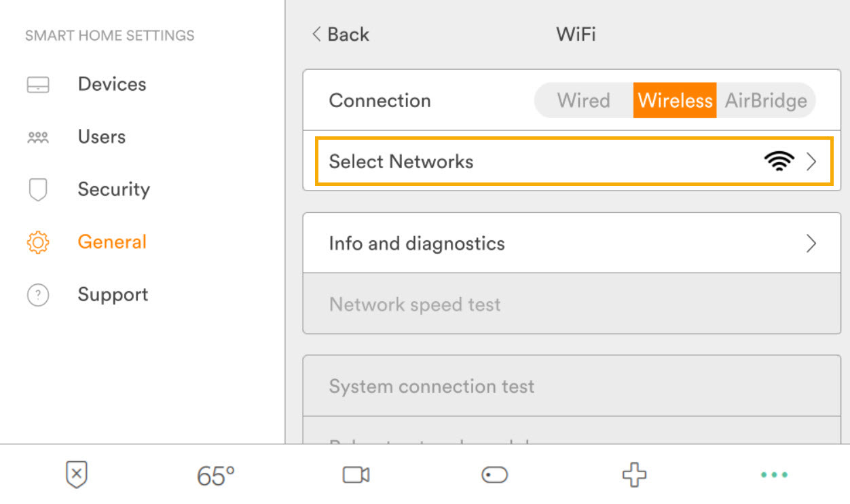Click the Security shield icon
The image size is (850, 504).
(38, 190)
